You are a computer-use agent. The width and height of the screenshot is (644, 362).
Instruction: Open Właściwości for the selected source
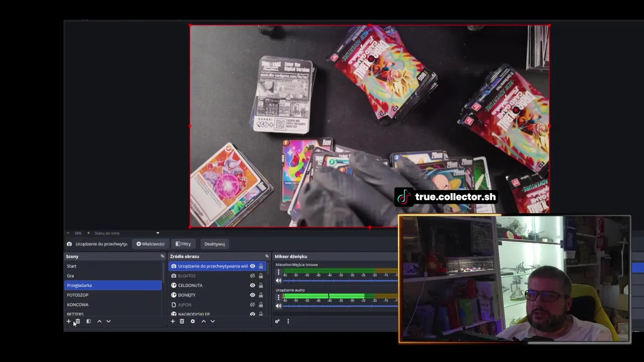tap(150, 244)
